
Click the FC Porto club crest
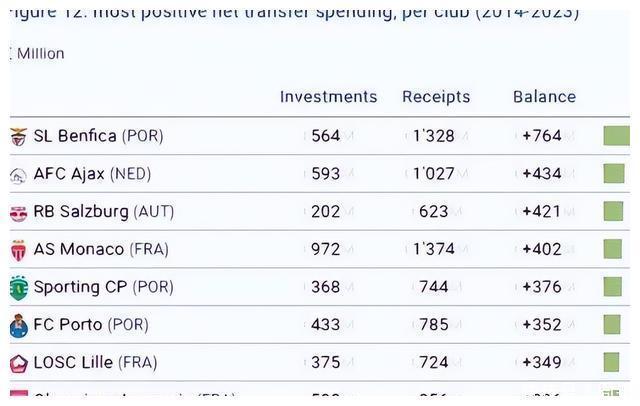[x=18, y=326]
